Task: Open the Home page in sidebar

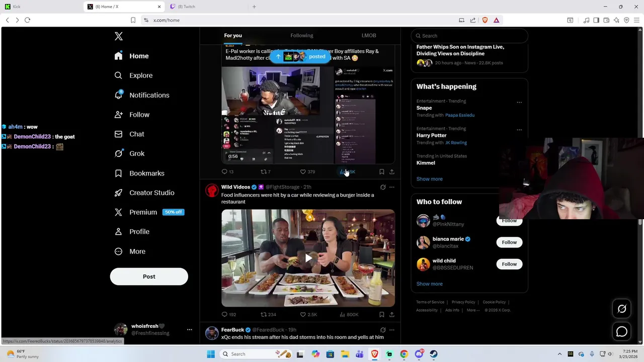Action: tap(131, 56)
